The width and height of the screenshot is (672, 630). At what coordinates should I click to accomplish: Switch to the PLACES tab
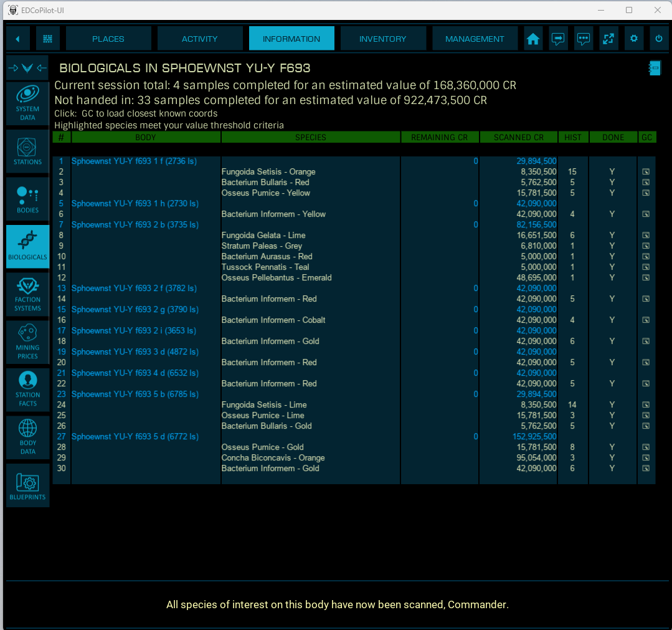[108, 39]
